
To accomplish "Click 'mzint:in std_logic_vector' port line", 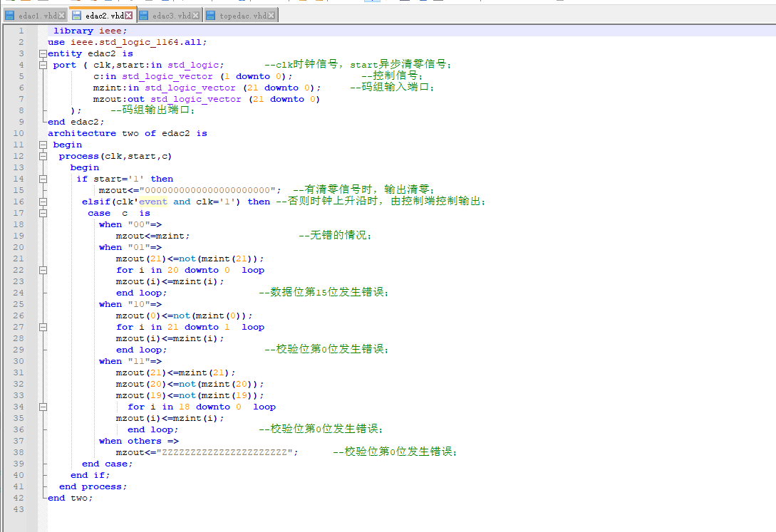I will [x=207, y=88].
